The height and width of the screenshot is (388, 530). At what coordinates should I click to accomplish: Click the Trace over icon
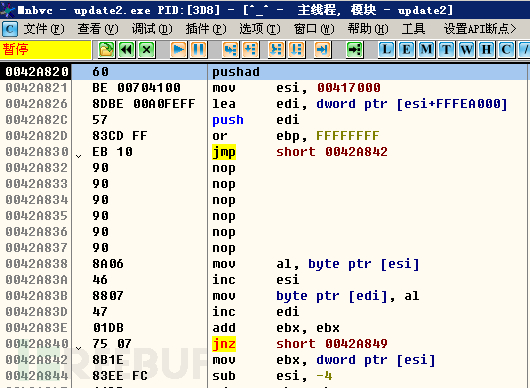coord(296,50)
